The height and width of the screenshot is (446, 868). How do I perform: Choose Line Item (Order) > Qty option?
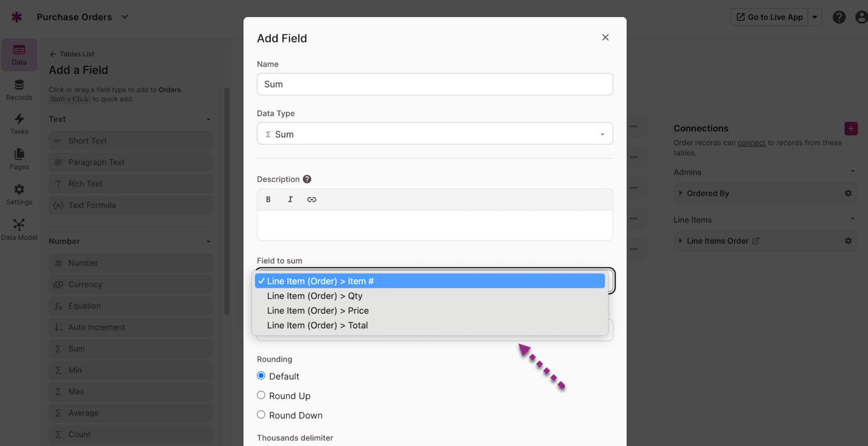tap(315, 296)
